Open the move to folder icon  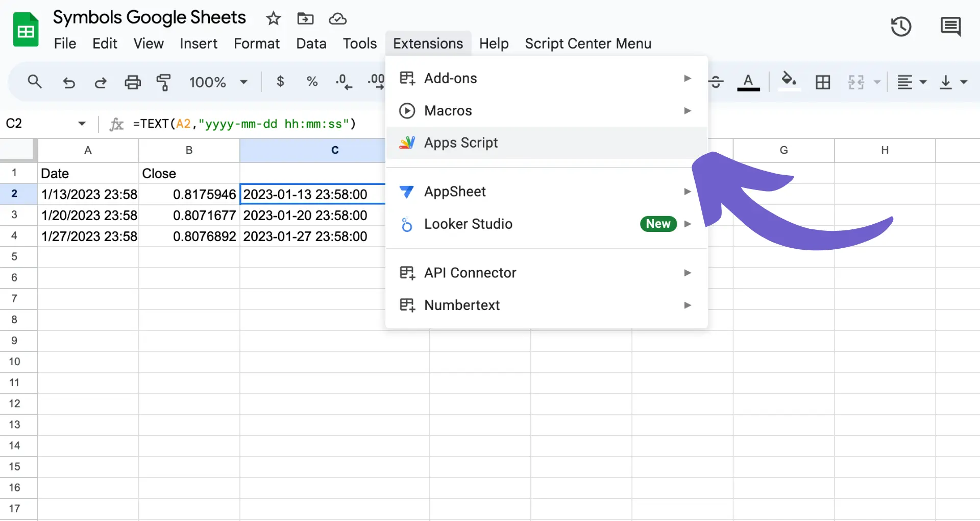coord(305,19)
